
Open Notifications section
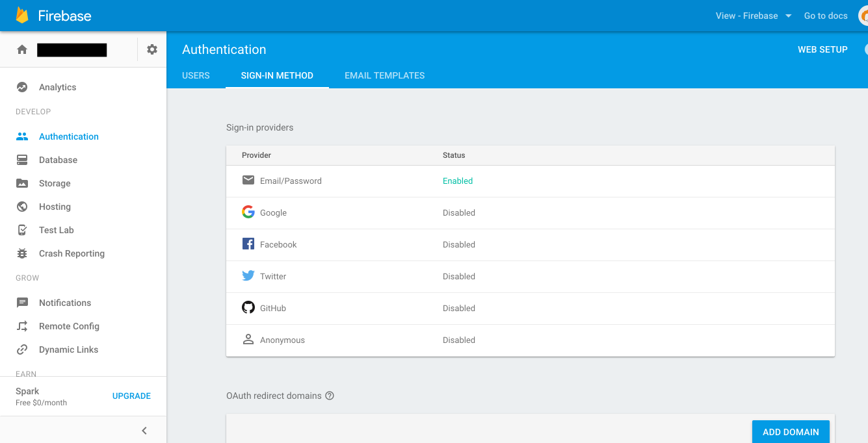(65, 303)
